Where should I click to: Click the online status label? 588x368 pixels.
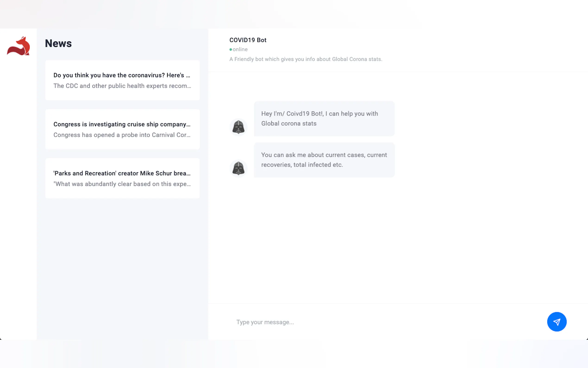pos(240,49)
